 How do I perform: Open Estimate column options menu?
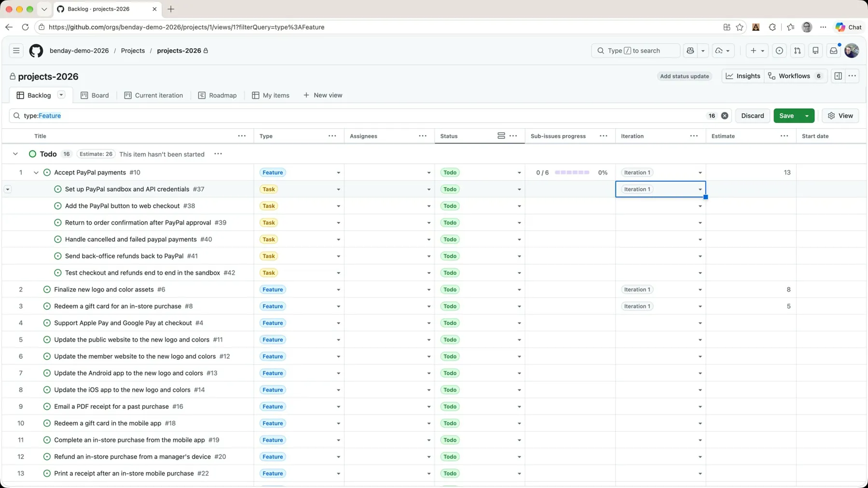point(785,136)
